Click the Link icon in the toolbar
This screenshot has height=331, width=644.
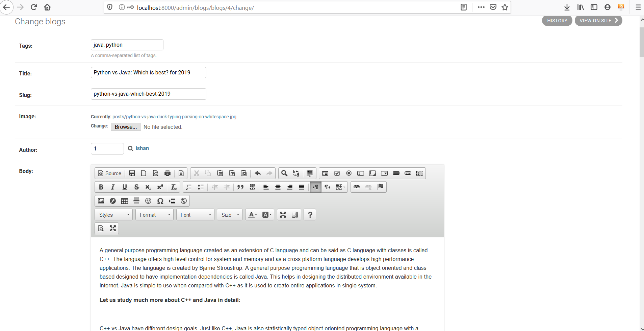pyautogui.click(x=357, y=187)
